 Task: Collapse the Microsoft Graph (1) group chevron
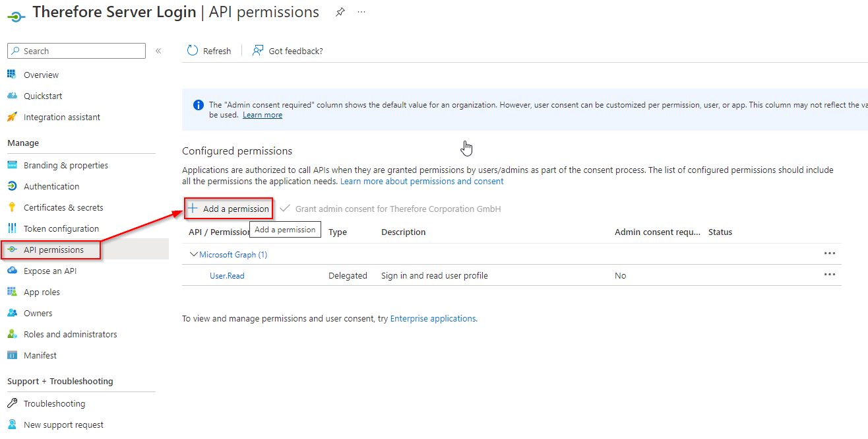[x=194, y=254]
